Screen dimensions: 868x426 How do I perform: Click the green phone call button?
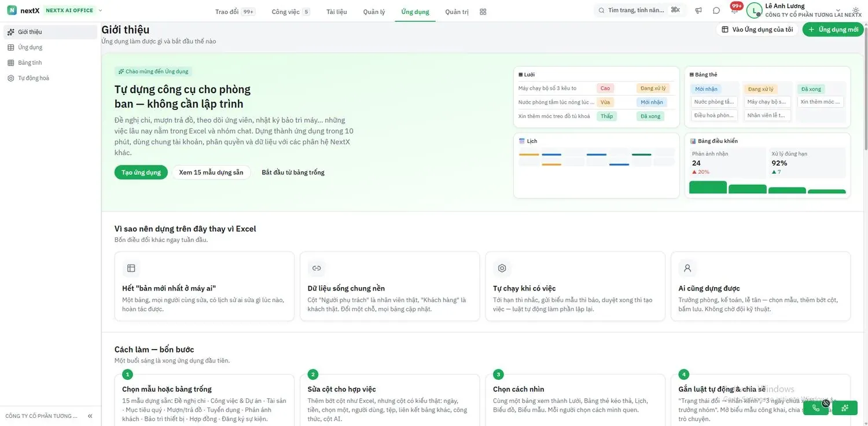[816, 408]
